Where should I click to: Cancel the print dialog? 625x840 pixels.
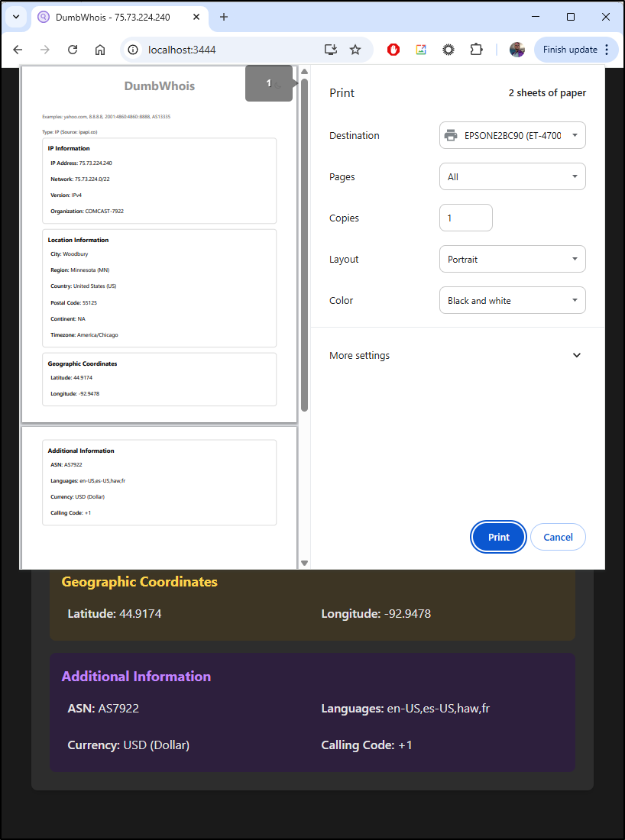pos(558,537)
